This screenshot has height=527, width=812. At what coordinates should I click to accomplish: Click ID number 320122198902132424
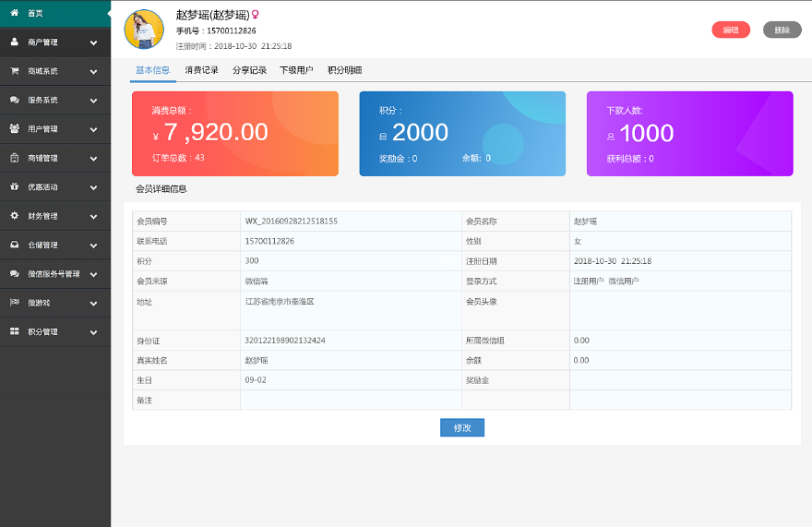click(285, 341)
